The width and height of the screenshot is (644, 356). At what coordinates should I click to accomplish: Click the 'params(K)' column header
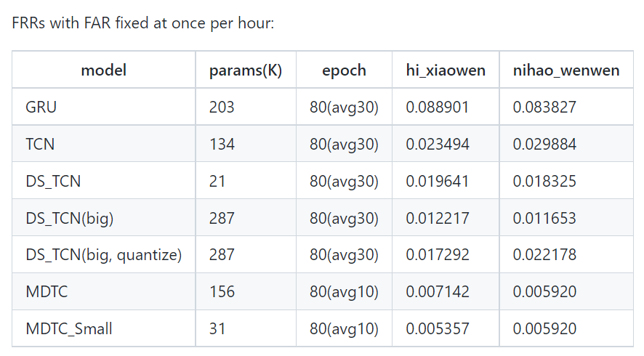[246, 70]
